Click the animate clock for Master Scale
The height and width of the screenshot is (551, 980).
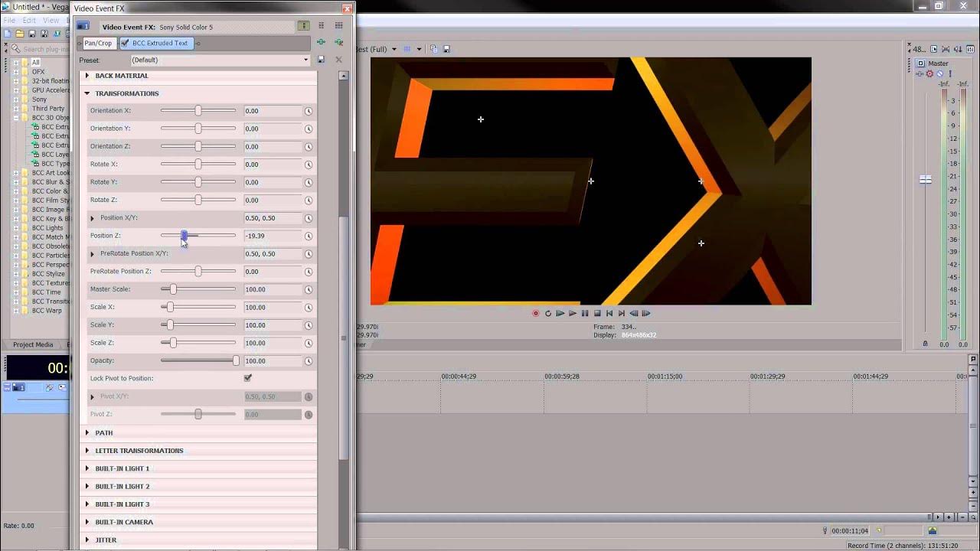click(309, 289)
